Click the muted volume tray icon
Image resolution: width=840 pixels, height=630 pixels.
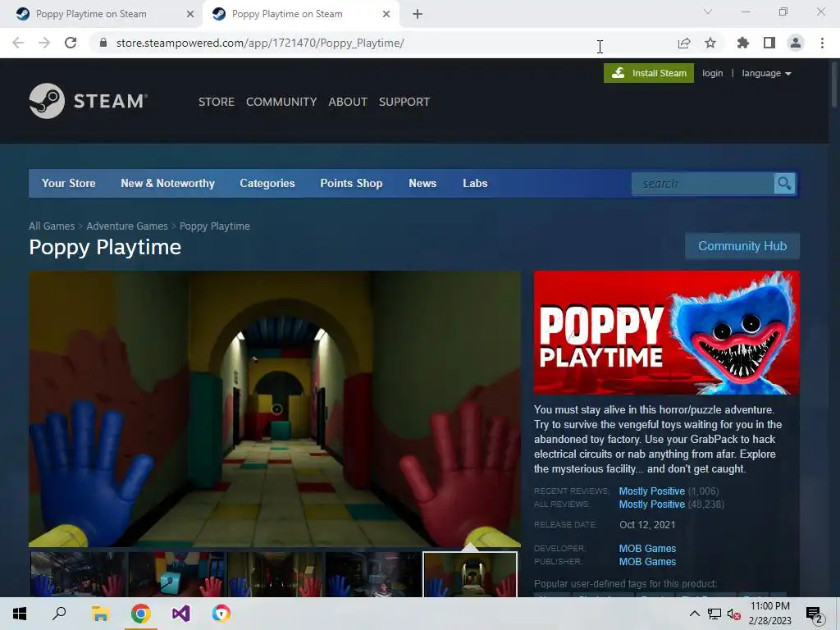733,614
